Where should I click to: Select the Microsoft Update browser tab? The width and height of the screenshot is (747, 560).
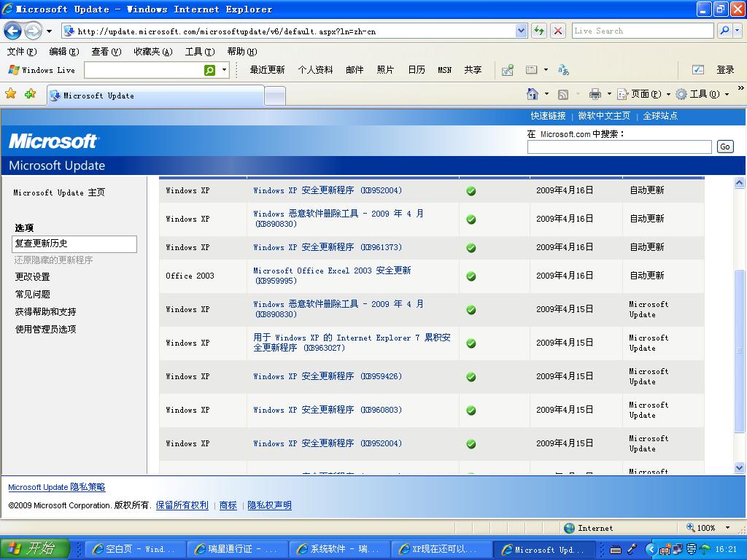[155, 96]
